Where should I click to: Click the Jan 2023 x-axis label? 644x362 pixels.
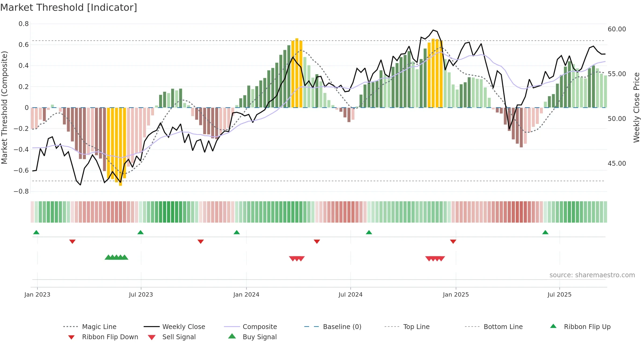click(37, 294)
